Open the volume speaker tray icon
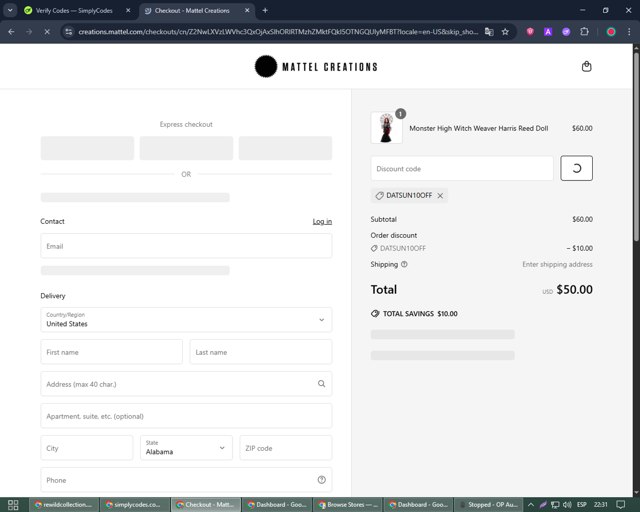 567,505
